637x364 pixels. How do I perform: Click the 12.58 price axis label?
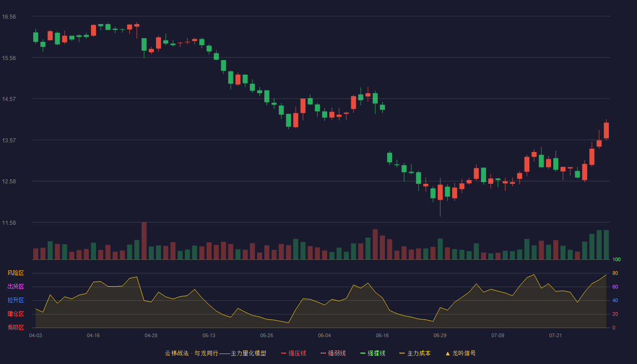click(9, 182)
